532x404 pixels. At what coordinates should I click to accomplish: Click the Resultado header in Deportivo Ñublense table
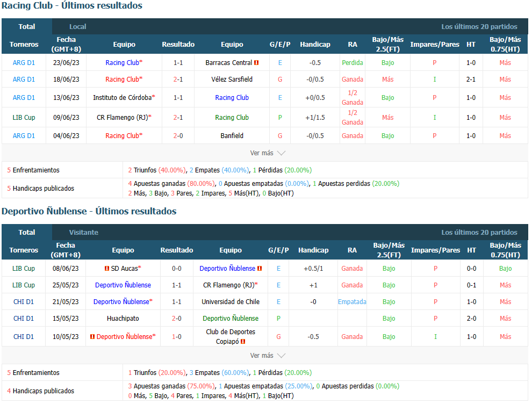(x=176, y=250)
